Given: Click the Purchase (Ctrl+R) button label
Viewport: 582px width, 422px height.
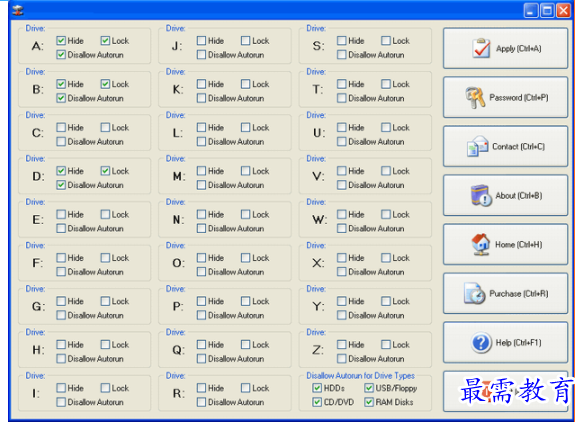Looking at the screenshot, I should [519, 294].
